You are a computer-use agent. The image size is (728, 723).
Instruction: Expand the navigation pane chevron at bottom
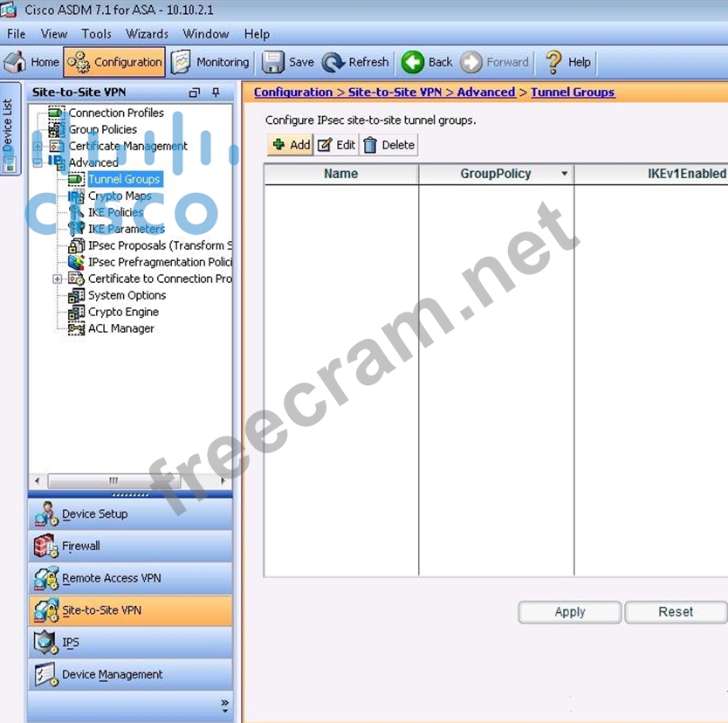point(224,703)
